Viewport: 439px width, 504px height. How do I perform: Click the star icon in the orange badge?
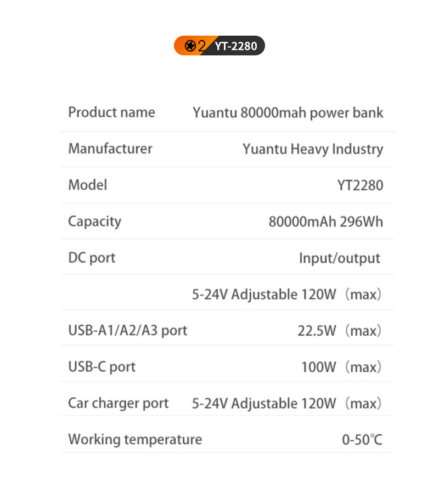pos(190,46)
